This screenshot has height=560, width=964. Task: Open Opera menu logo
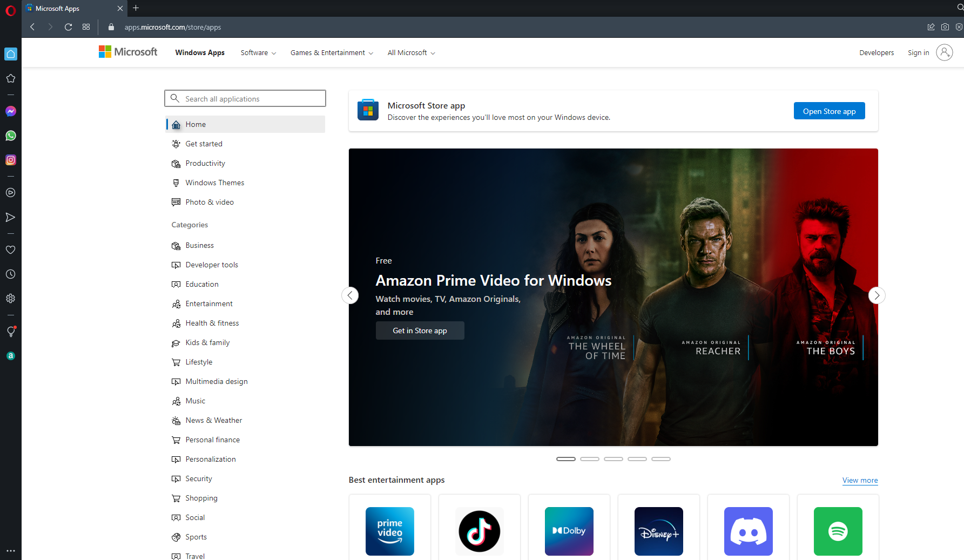(x=11, y=11)
